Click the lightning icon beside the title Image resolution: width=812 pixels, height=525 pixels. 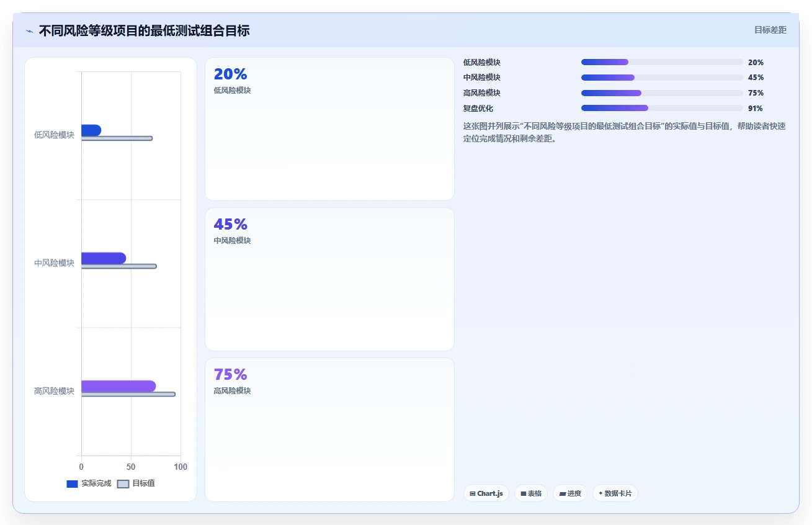[x=29, y=31]
